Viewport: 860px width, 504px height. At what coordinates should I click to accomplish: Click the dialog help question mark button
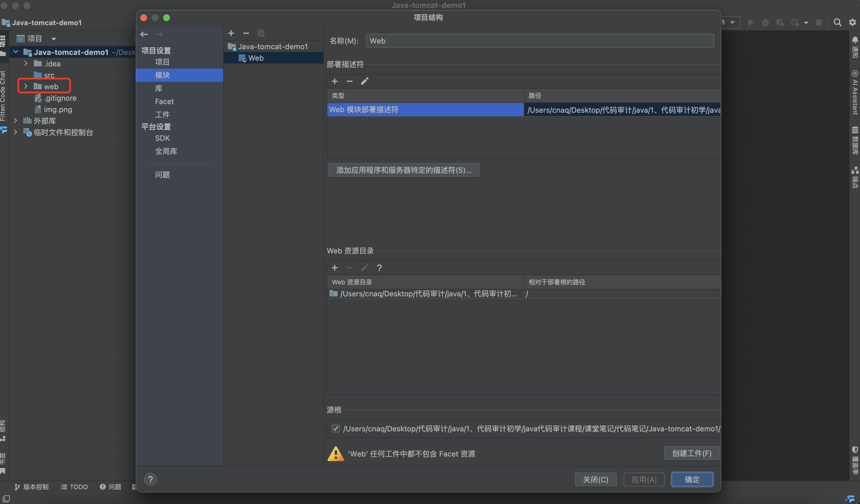point(150,479)
